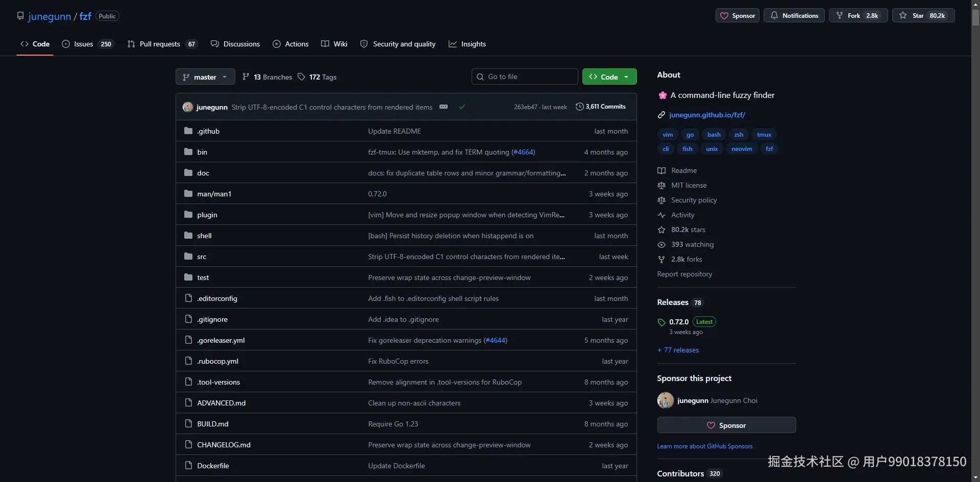Click the .gitignore file icon
980x482 pixels.
[x=188, y=319]
